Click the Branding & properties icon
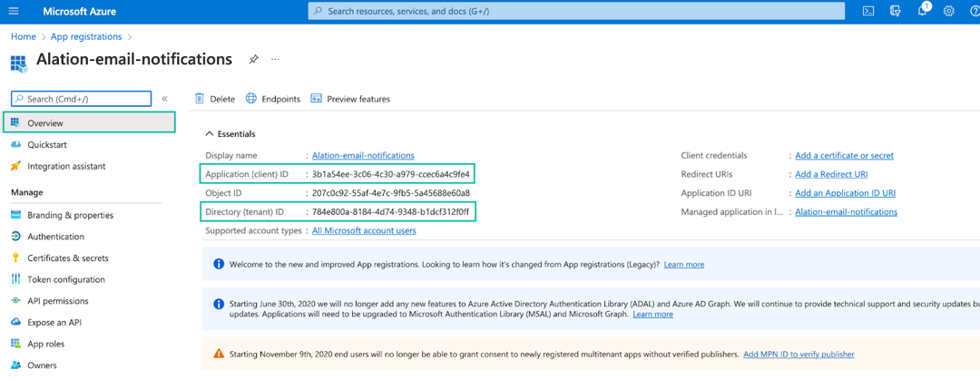Viewport: 980px width, 380px height. 16,215
